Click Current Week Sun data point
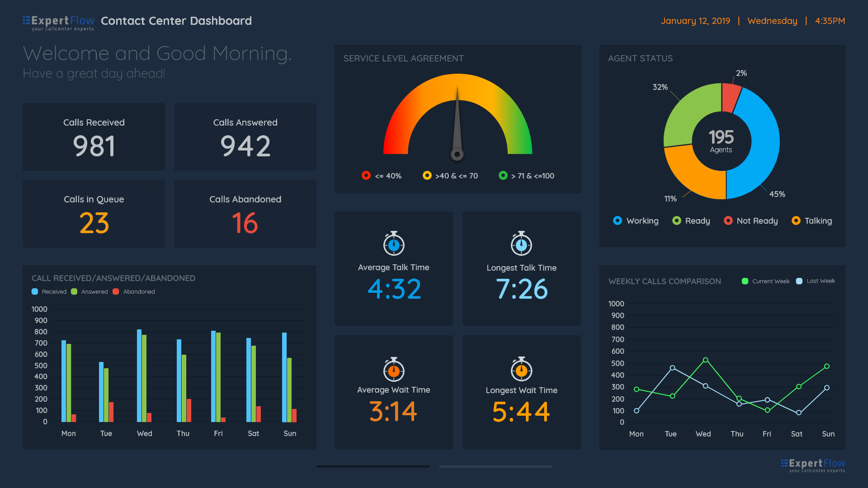 [x=826, y=366]
